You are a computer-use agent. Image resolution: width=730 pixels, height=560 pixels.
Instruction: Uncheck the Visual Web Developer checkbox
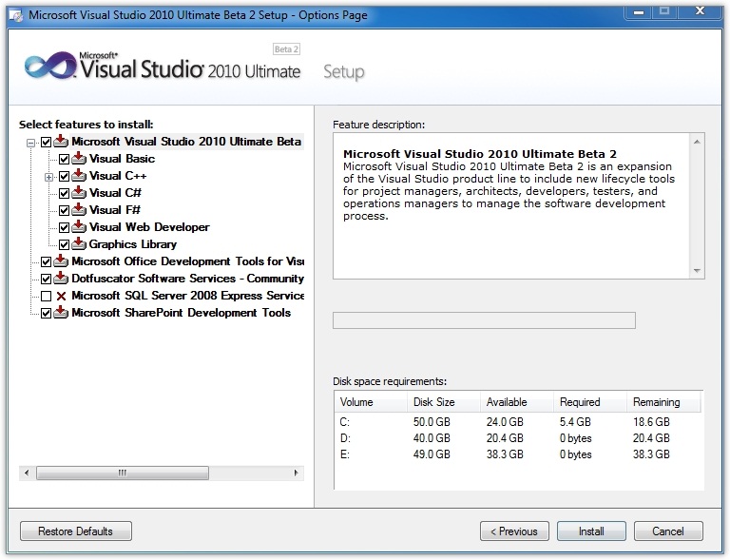(64, 227)
